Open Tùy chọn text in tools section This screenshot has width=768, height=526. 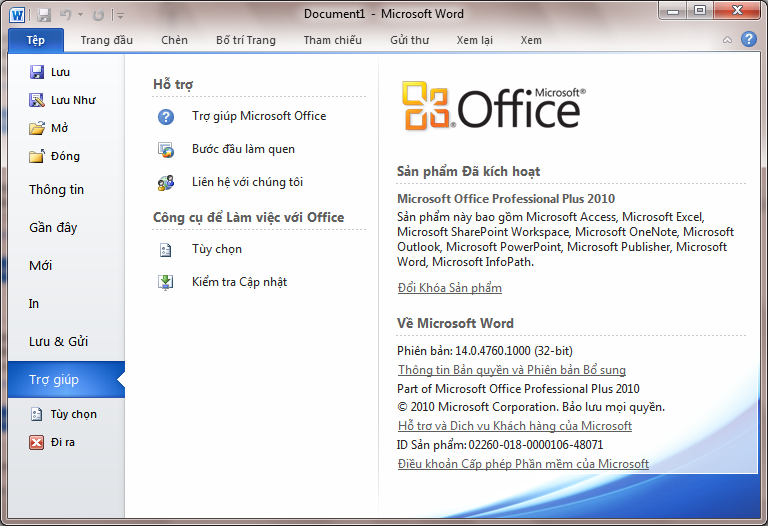(x=216, y=249)
